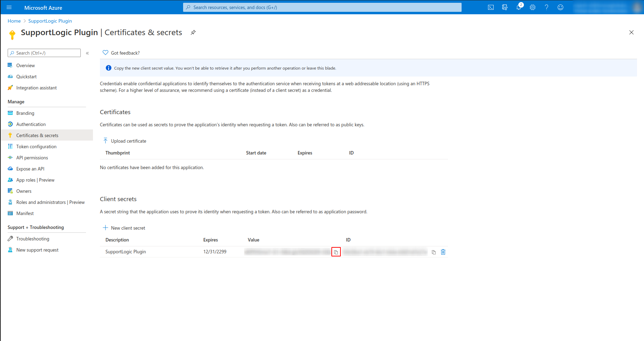The width and height of the screenshot is (644, 341).
Task: Open the feedback smiley icon
Action: pos(560,7)
